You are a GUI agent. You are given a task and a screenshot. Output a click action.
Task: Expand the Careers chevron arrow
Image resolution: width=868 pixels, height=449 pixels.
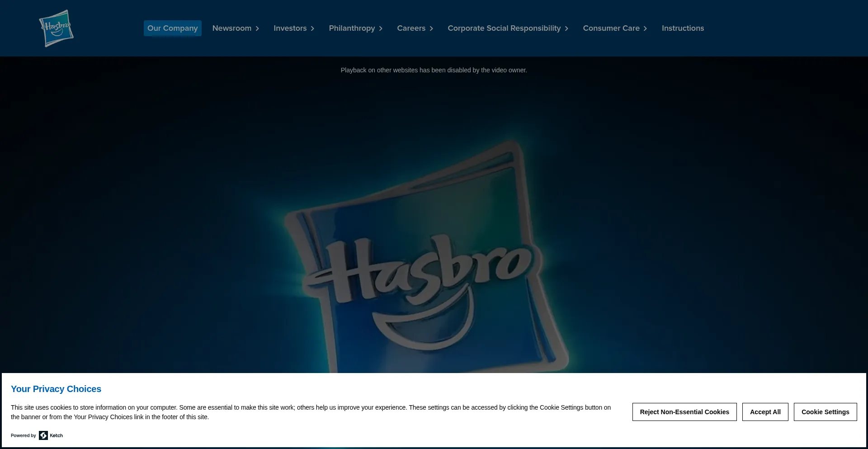(431, 28)
